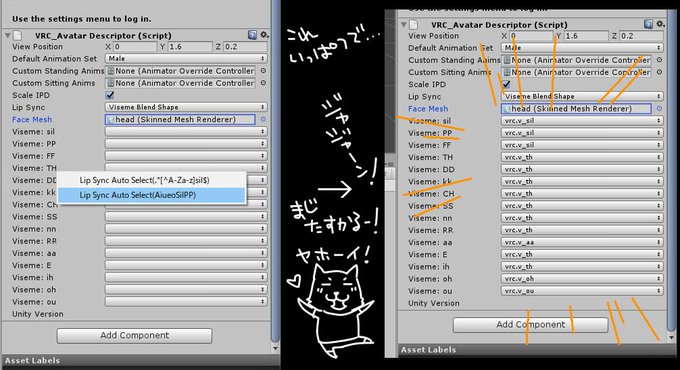Toggle Scale IPD checkbox in right panel
Screen dimensions: 680x370
(x=506, y=84)
